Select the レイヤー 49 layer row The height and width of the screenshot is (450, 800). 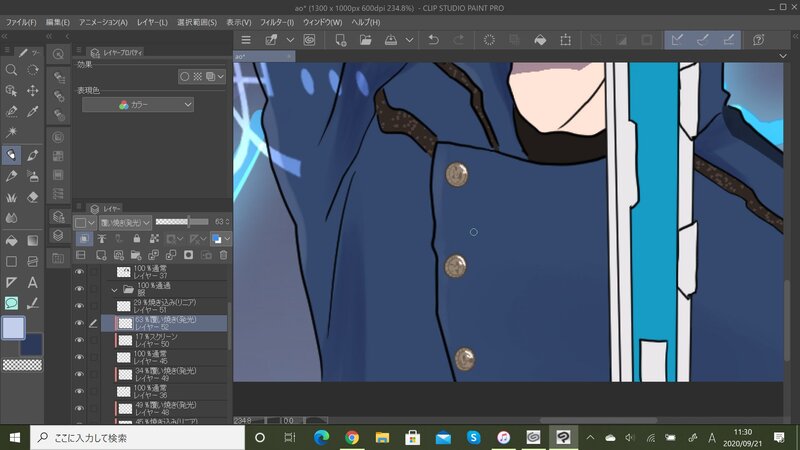click(x=164, y=374)
